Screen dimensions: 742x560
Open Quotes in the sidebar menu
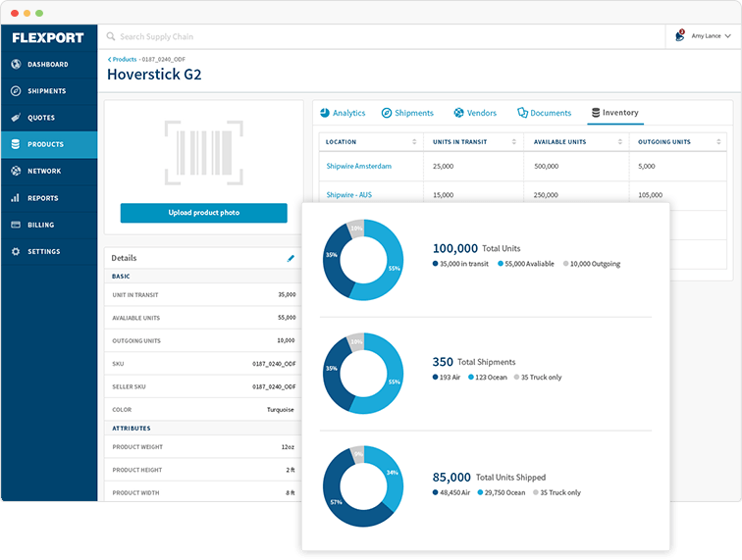(49, 118)
